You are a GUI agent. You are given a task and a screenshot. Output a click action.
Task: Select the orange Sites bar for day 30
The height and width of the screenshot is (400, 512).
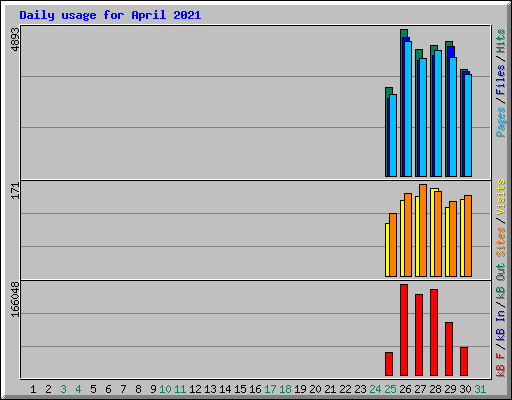coord(468,236)
